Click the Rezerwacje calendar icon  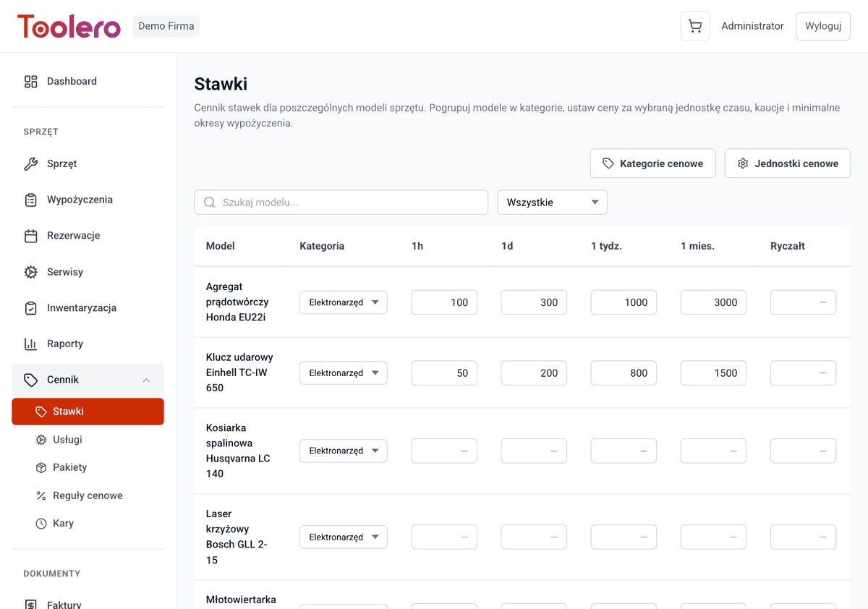30,236
